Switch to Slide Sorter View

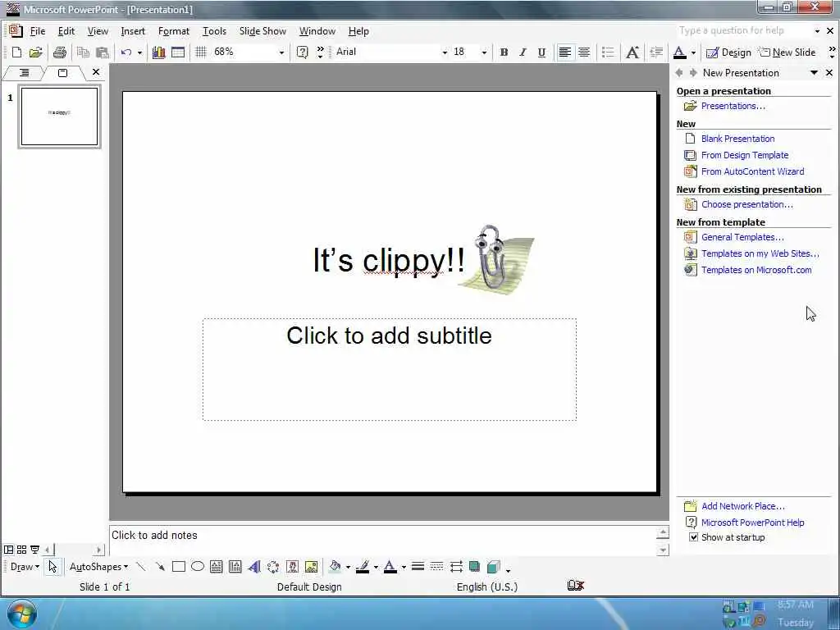pos(21,549)
